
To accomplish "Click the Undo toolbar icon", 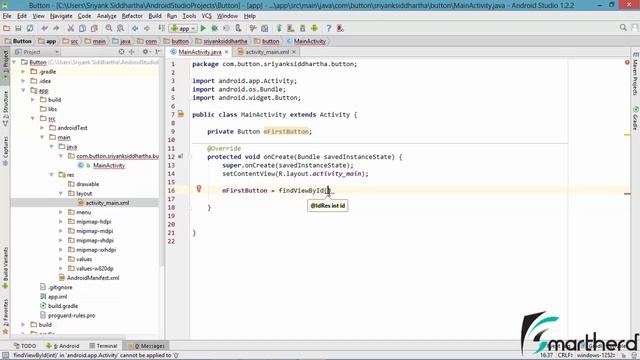I will pyautogui.click(x=44, y=28).
